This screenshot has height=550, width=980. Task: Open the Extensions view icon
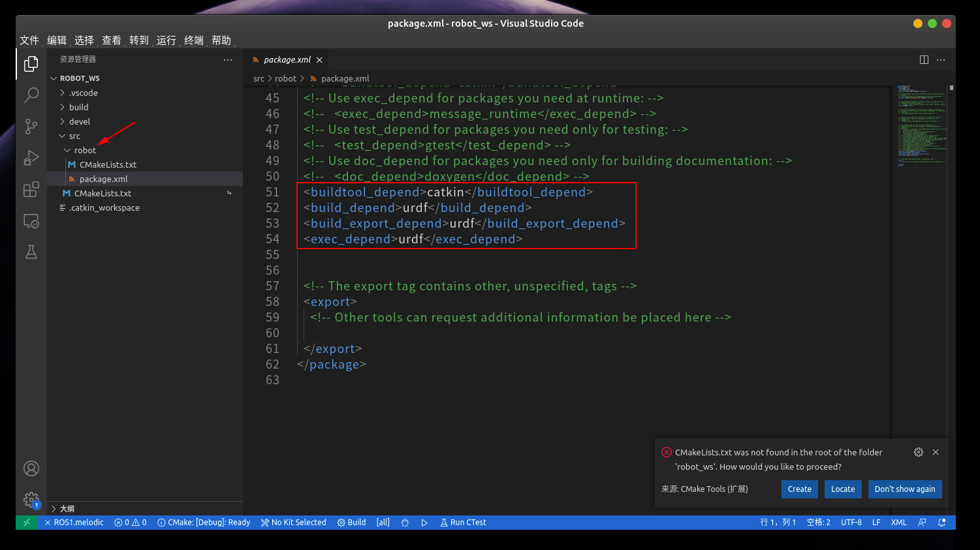pos(31,189)
